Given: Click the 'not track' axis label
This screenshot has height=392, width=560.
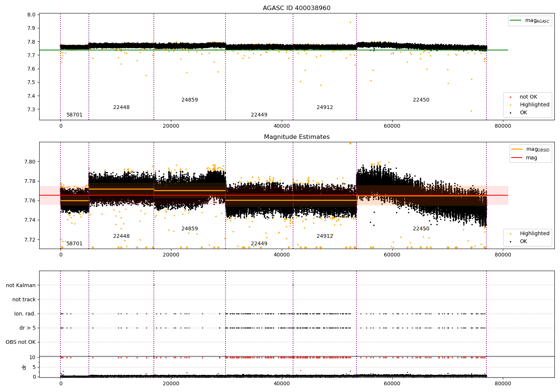Looking at the screenshot, I should point(24,299).
